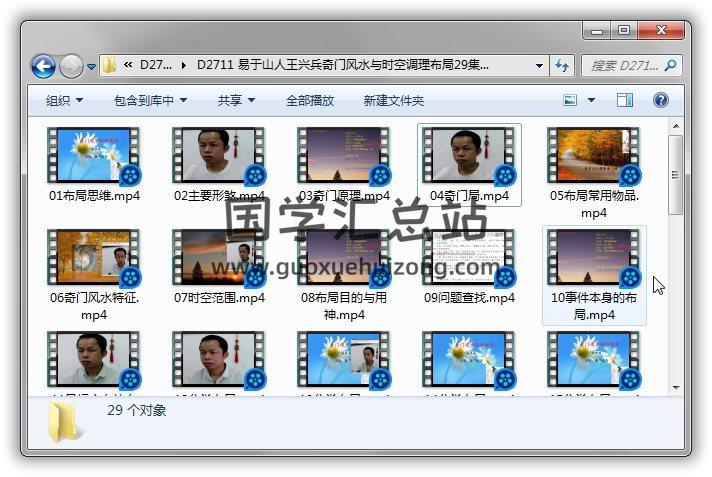Expand the view options dropdown arrow
This screenshot has width=712, height=477.
pos(592,100)
